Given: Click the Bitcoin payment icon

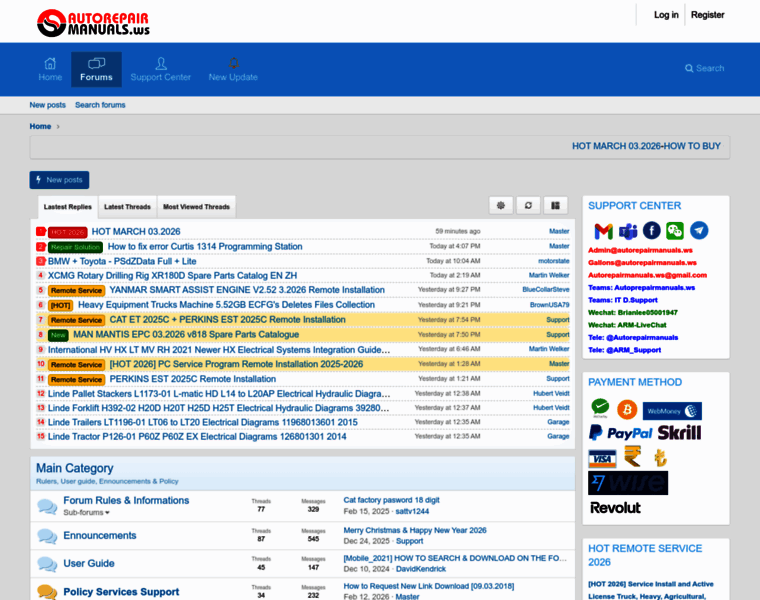Looking at the screenshot, I should [627, 409].
